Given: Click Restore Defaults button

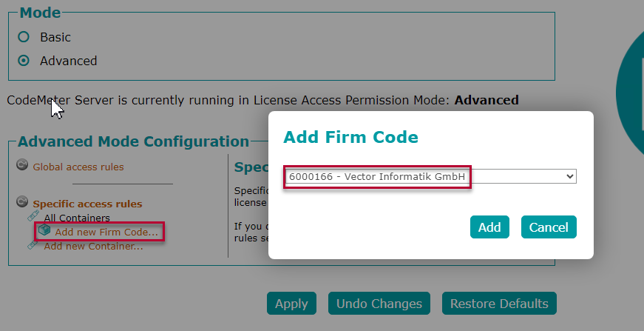Looking at the screenshot, I should click(x=499, y=304).
